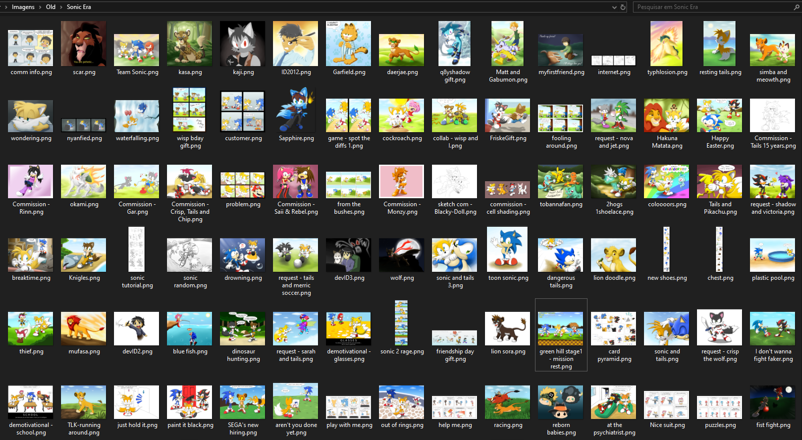The height and width of the screenshot is (440, 802).
Task: Select Hakuna Matata.png file
Action: point(666,115)
